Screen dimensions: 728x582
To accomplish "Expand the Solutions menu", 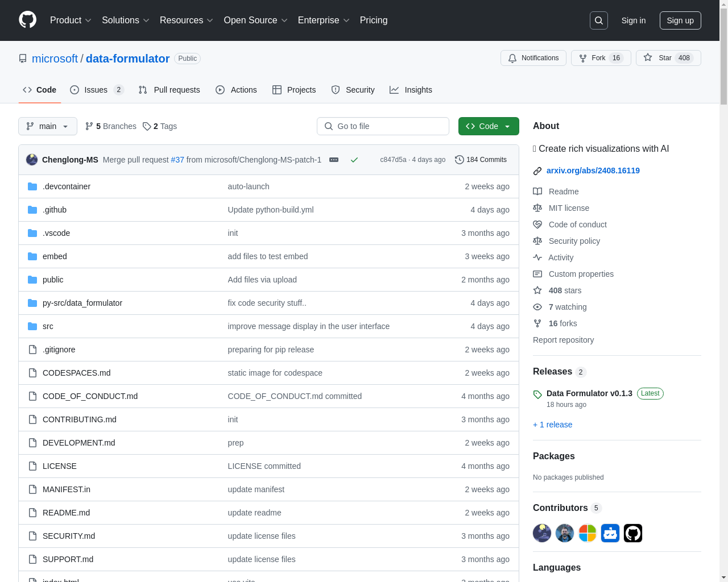I will pyautogui.click(x=126, y=20).
